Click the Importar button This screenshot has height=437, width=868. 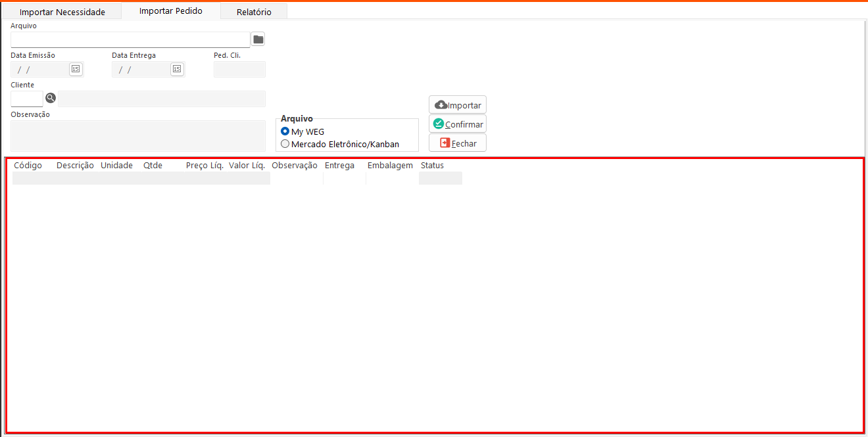click(x=458, y=105)
